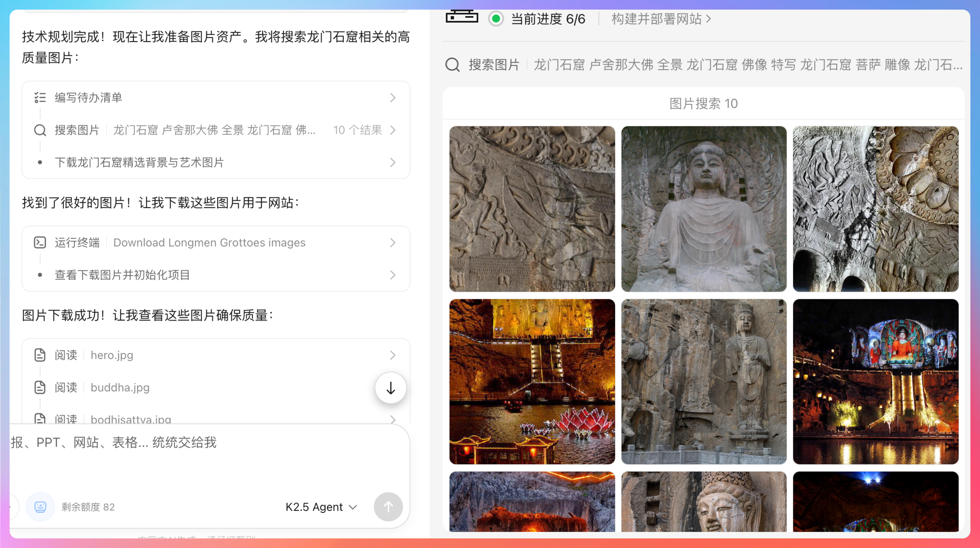Click the robot icon beside remaining quota
The image size is (980, 548).
(x=40, y=506)
